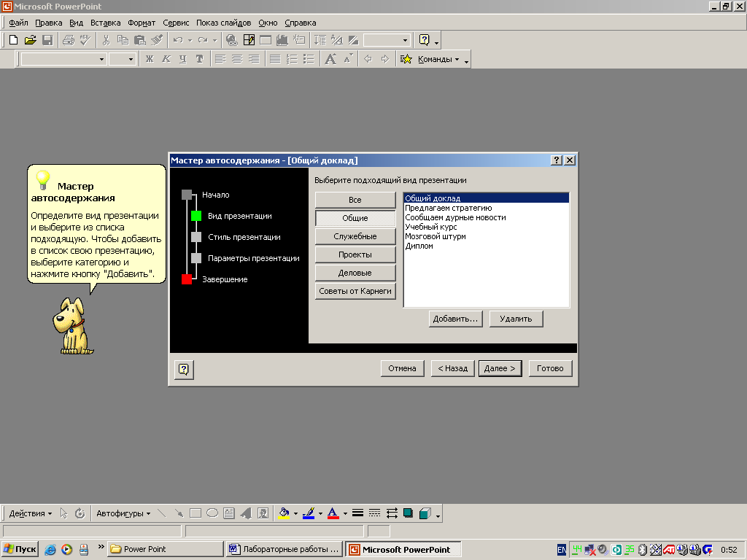Select the Советы от Карнеги category

click(x=355, y=291)
